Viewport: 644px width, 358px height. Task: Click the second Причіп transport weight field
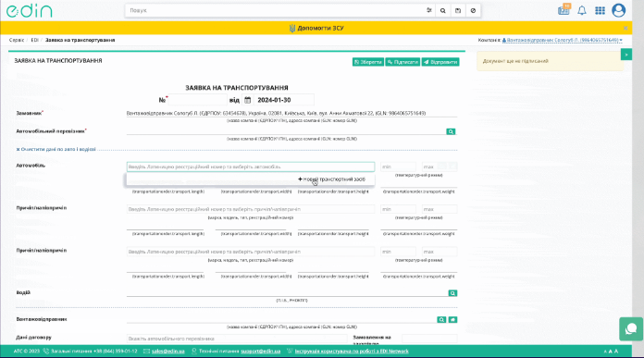[x=418, y=267]
